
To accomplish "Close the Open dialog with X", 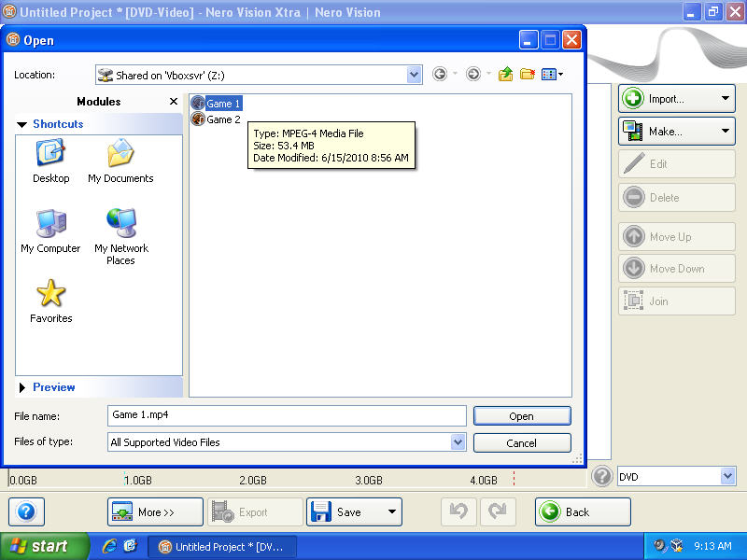I will click(x=571, y=40).
